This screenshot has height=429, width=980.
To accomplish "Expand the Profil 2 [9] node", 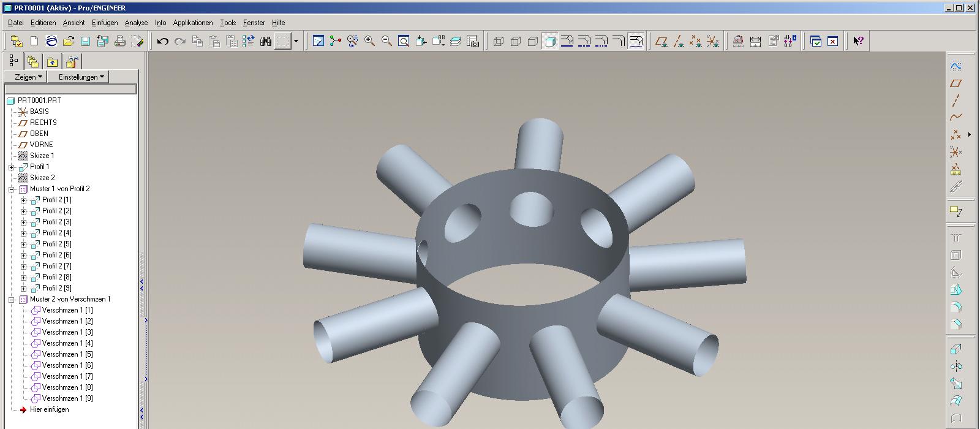I will (24, 288).
